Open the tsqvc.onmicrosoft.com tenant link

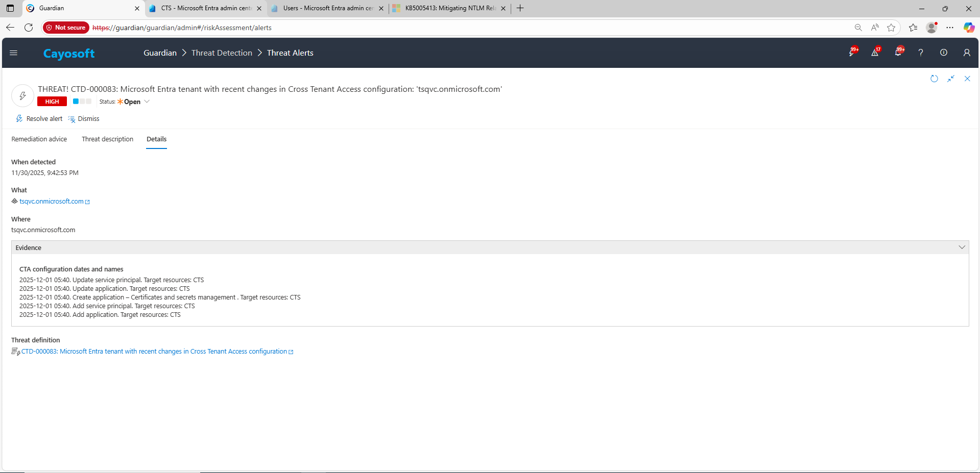point(52,202)
